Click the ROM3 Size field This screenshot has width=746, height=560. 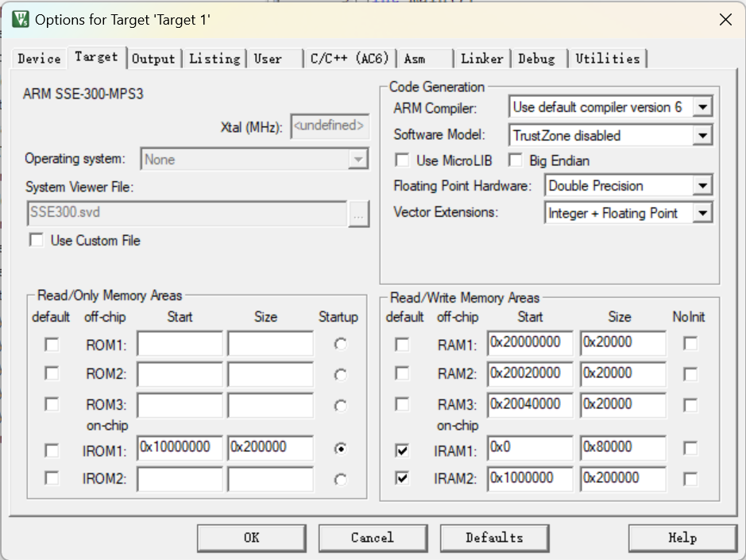tap(271, 405)
